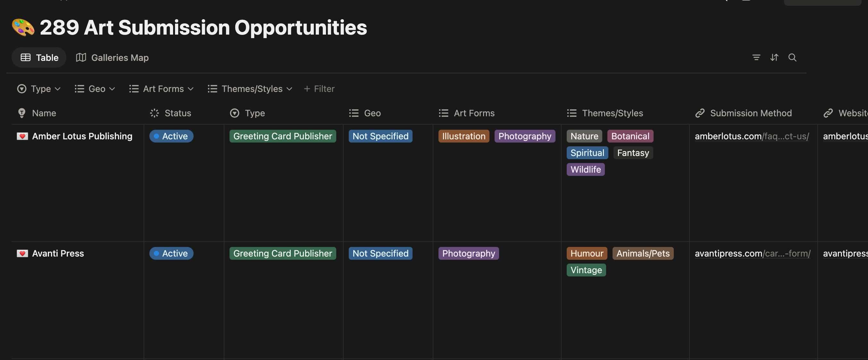Click the filter lines icon in toolbar
Viewport: 868px width, 360px height.
point(756,58)
